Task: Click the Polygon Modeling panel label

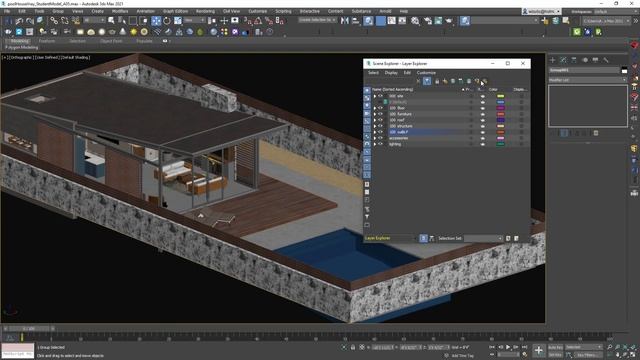Action: click(x=22, y=48)
